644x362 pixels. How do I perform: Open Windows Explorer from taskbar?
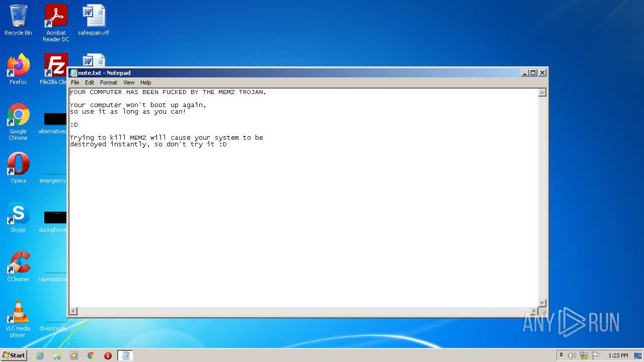(x=57, y=355)
